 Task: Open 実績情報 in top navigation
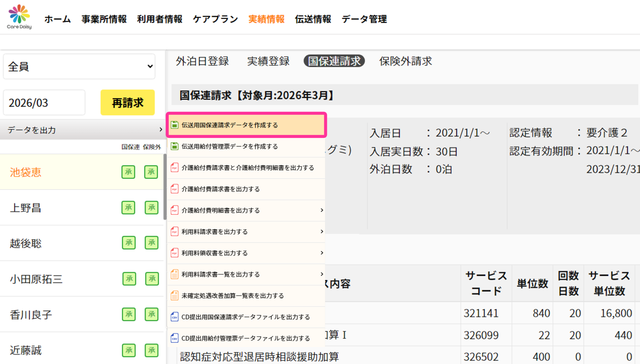click(266, 19)
